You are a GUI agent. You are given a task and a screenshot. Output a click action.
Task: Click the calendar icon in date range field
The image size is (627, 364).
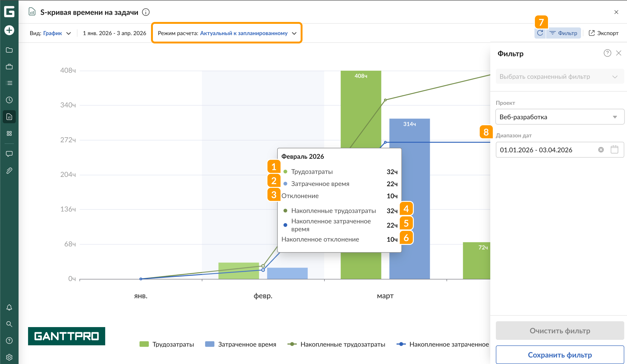point(614,150)
